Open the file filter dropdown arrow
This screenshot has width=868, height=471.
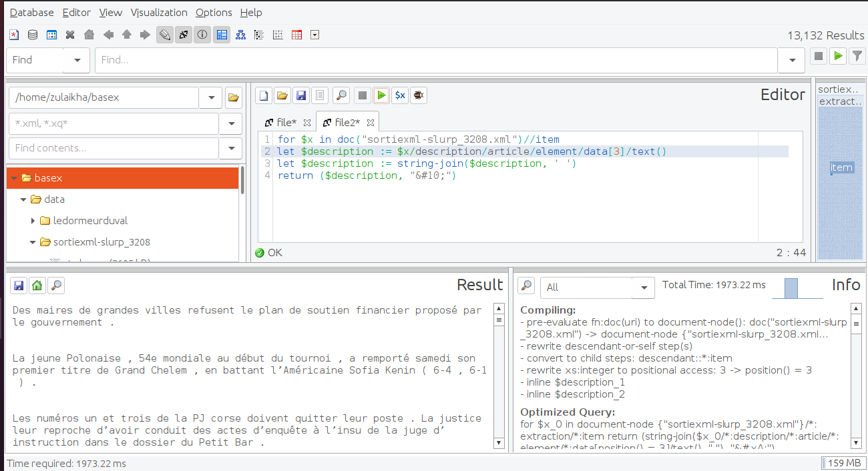pyautogui.click(x=231, y=124)
